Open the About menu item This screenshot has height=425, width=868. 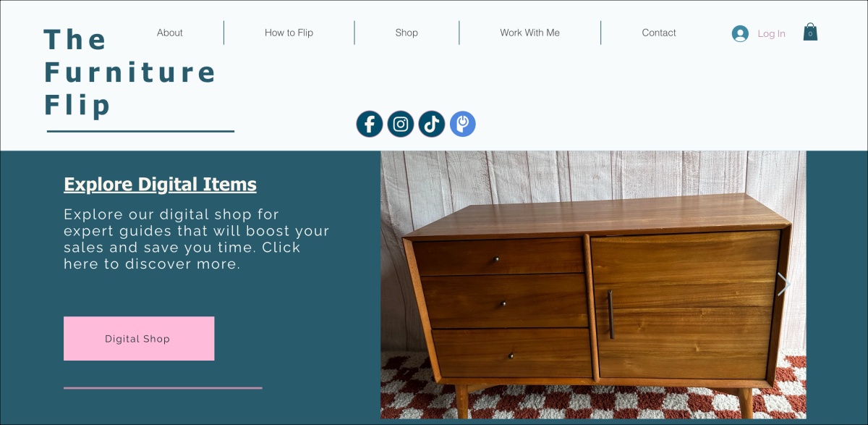coord(170,33)
